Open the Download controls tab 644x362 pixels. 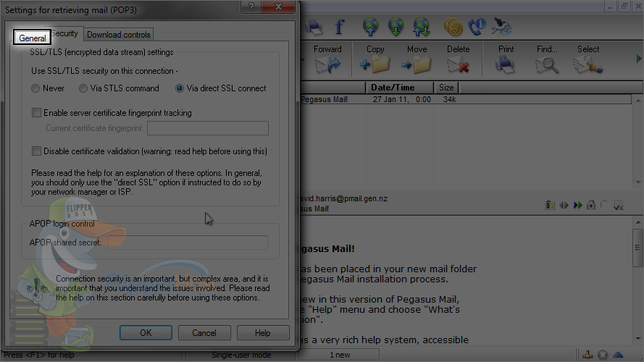pos(118,35)
